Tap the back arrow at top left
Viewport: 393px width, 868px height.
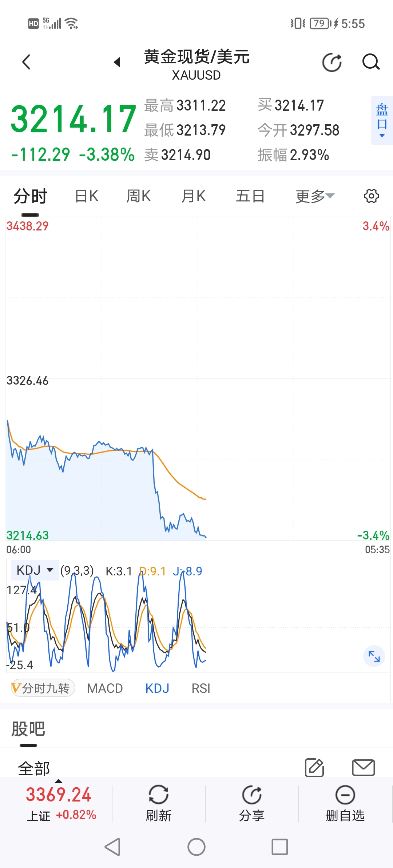point(26,62)
